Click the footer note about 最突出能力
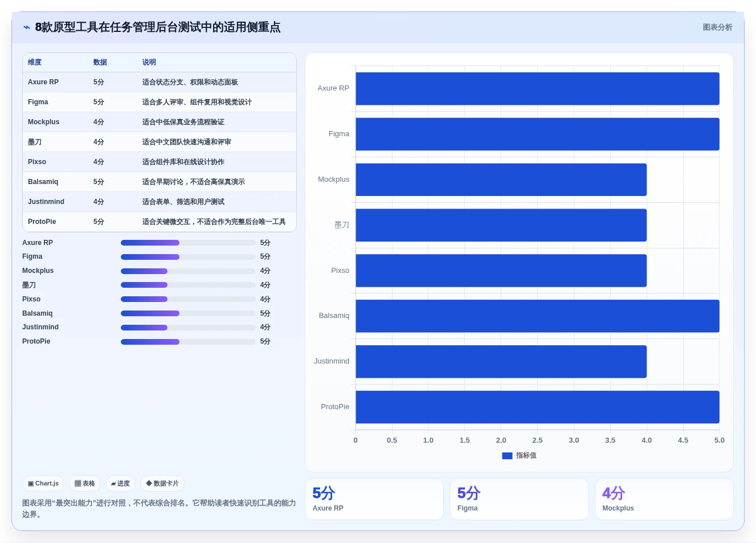The height and width of the screenshot is (543, 756). pos(159,509)
